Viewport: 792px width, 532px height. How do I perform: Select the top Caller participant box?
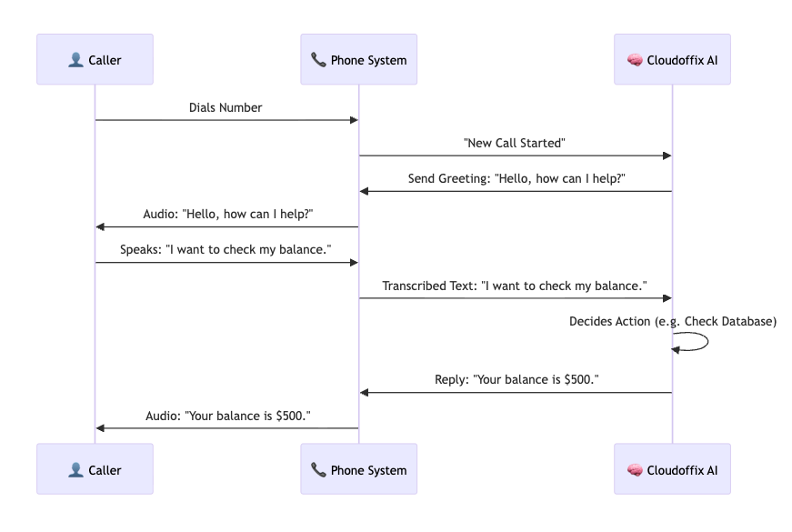tap(95, 60)
